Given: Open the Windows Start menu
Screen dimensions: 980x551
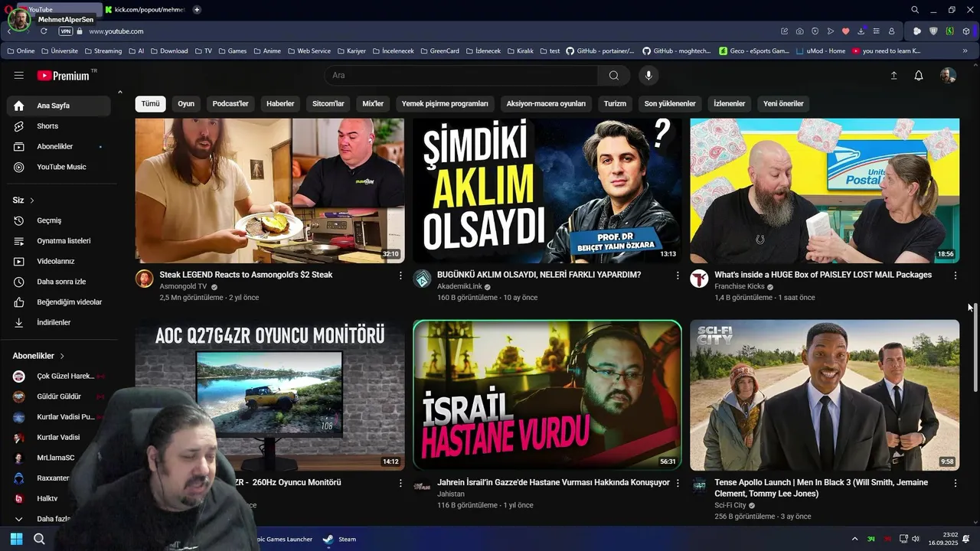Looking at the screenshot, I should pyautogui.click(x=16, y=539).
